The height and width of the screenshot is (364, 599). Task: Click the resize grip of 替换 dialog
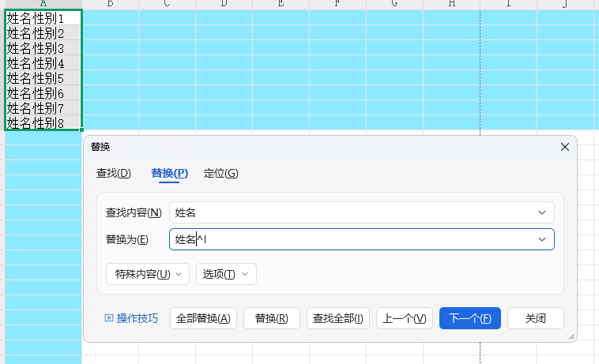(571, 336)
